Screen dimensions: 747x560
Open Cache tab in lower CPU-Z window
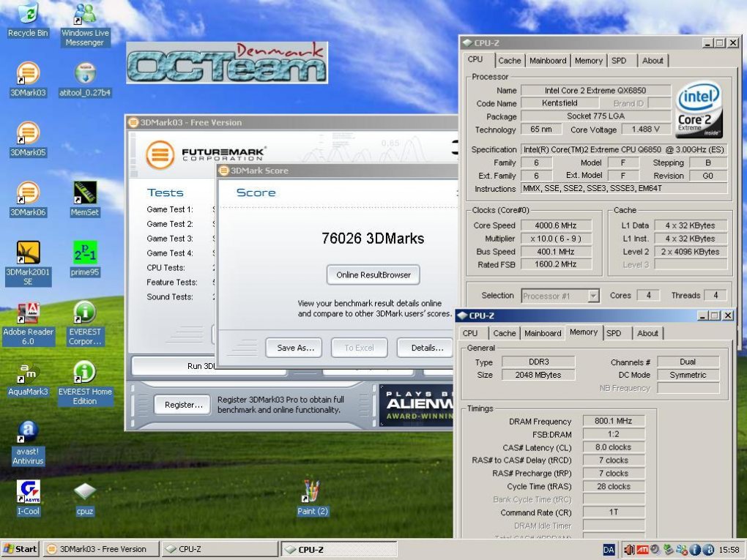tap(505, 333)
